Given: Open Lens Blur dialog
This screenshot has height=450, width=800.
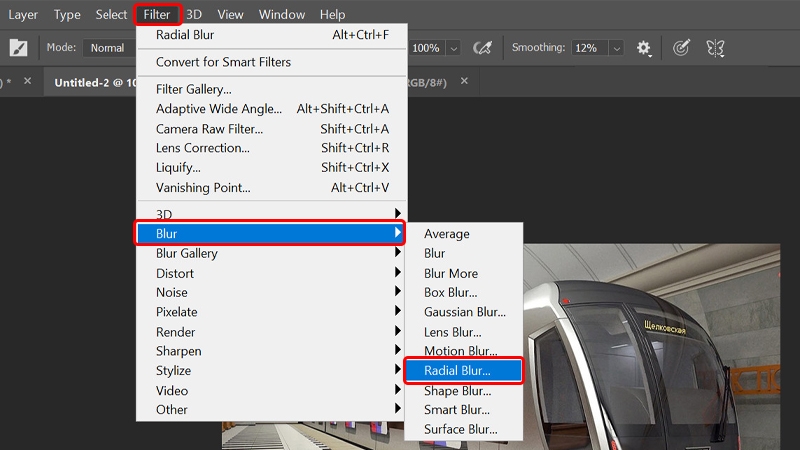Looking at the screenshot, I should click(464, 332).
